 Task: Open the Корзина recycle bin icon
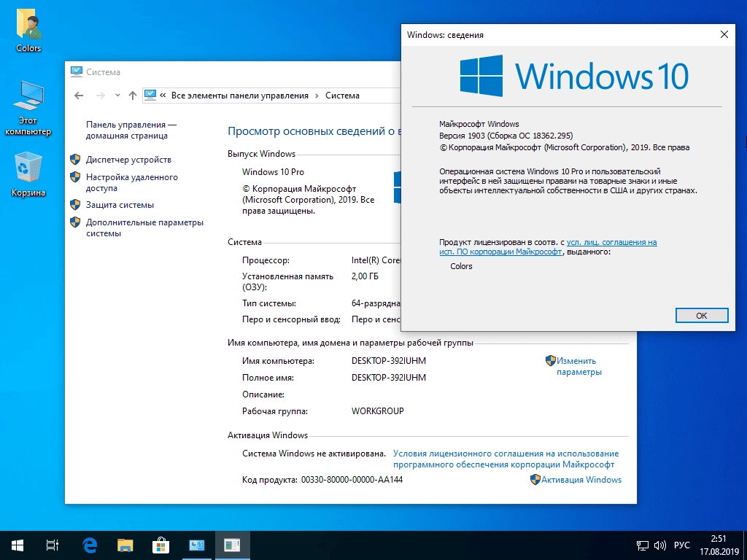coord(28,174)
